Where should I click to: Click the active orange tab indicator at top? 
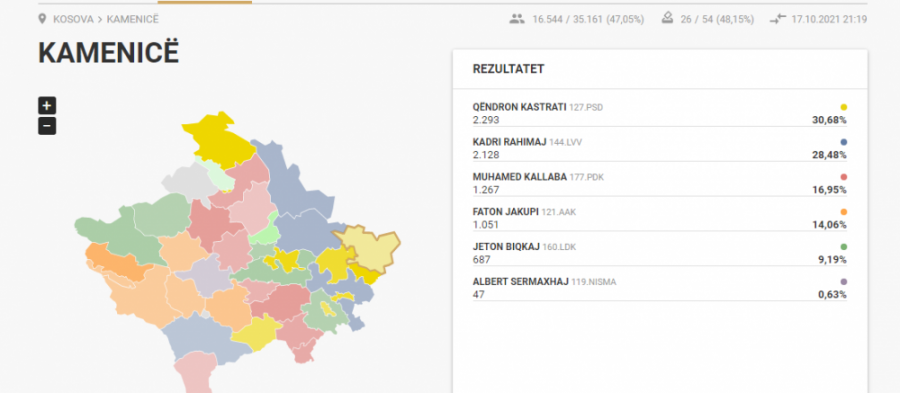pos(204,2)
